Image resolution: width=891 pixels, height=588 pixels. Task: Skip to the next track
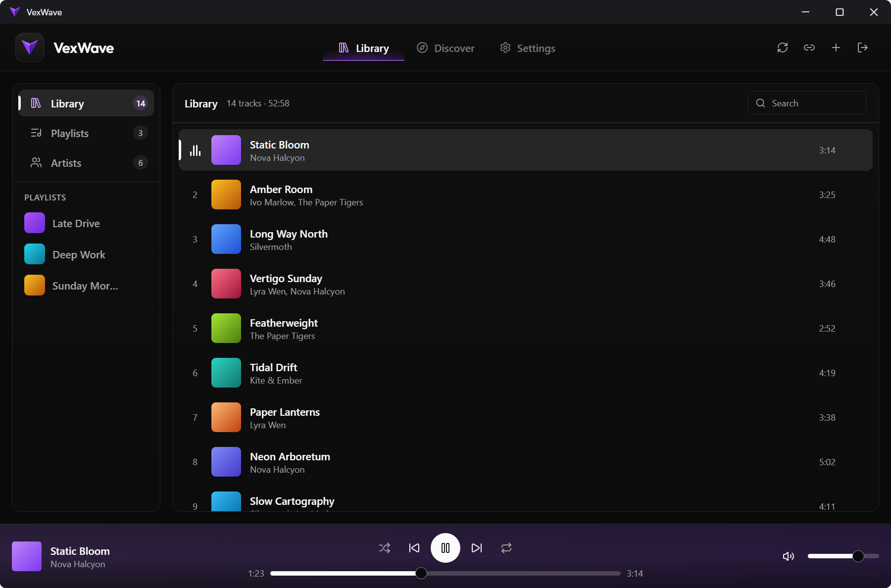click(x=477, y=548)
